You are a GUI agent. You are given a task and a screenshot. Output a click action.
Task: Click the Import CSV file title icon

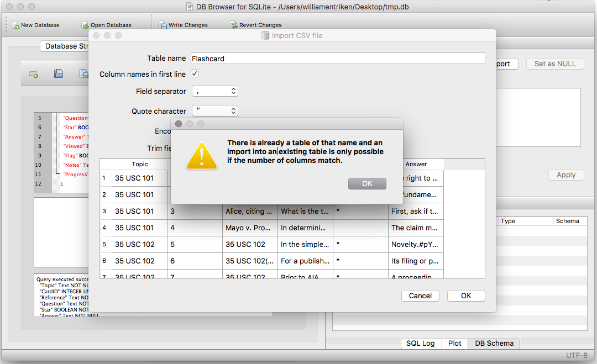click(265, 35)
